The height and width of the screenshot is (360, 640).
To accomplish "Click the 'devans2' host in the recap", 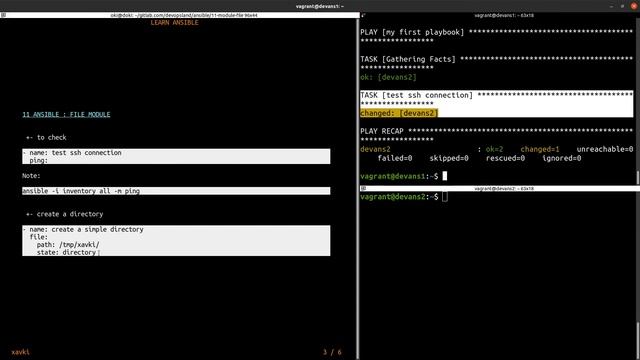I will coord(375,149).
